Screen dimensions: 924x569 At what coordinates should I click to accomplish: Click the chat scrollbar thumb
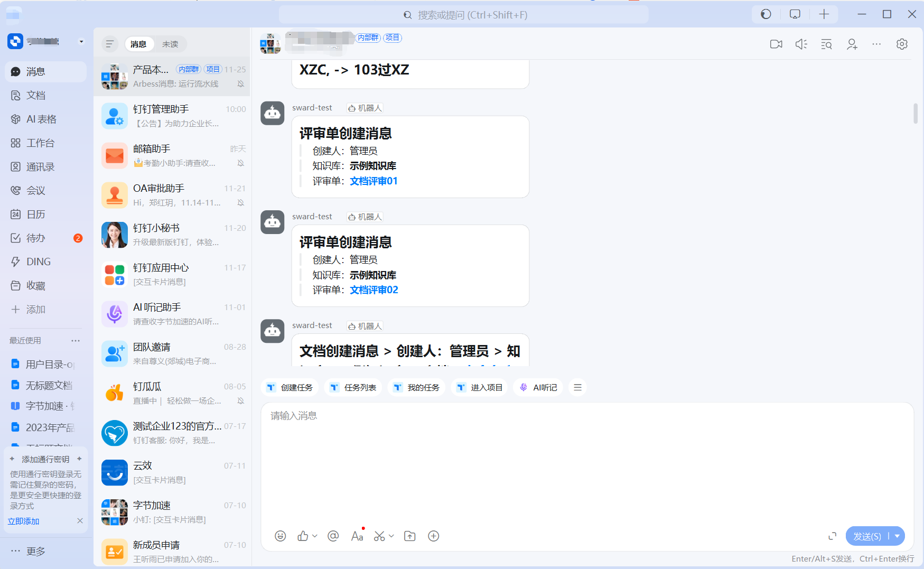(915, 114)
